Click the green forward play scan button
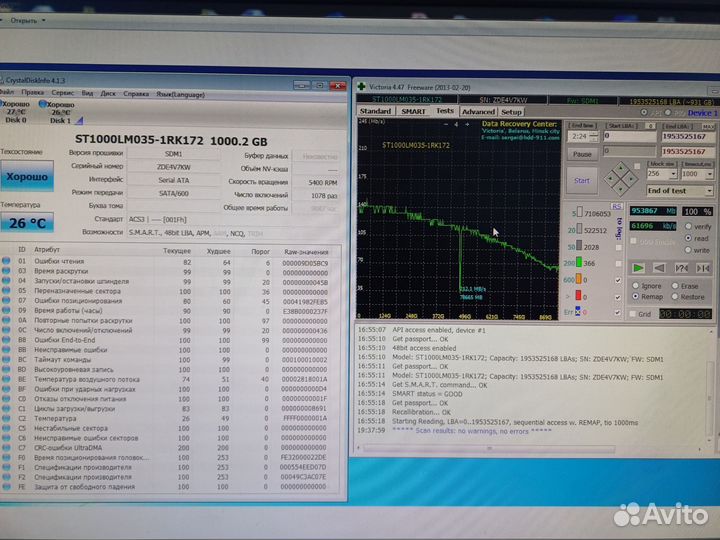720x540 pixels. (x=638, y=268)
